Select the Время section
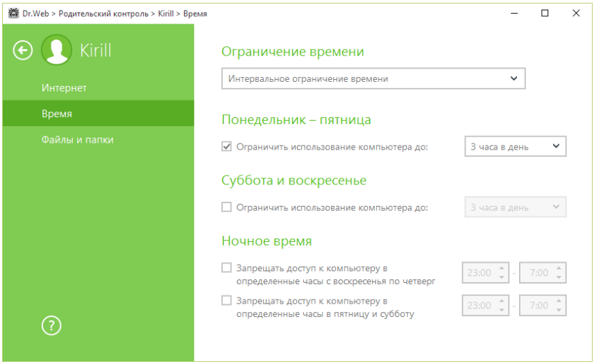 [99, 114]
